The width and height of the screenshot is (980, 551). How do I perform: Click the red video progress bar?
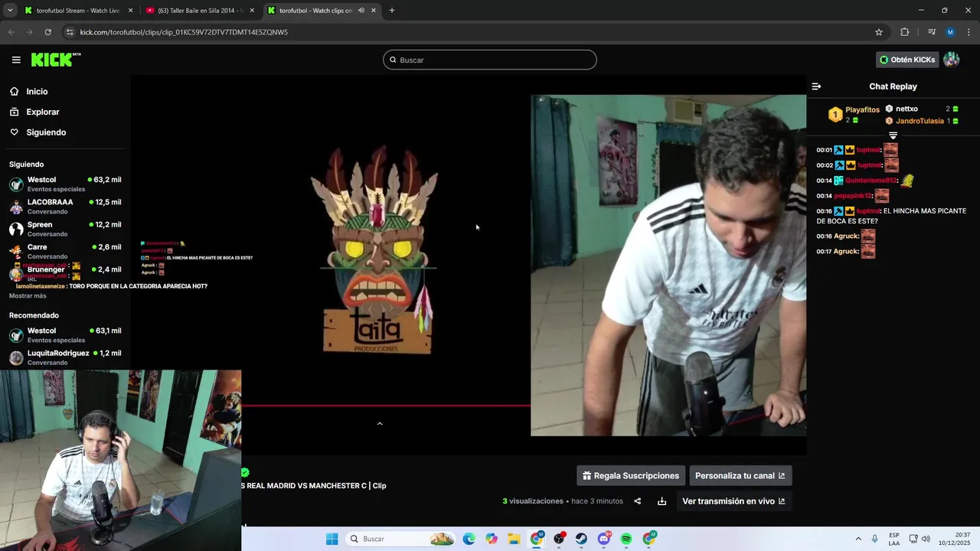point(386,406)
